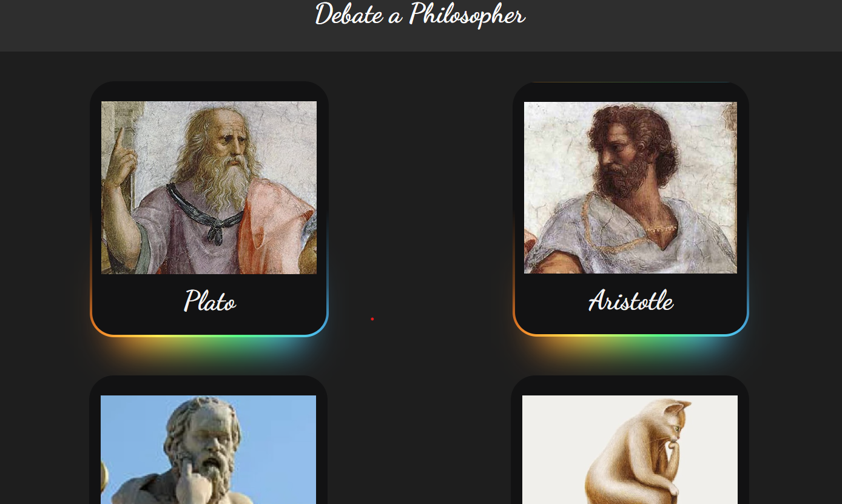The height and width of the screenshot is (504, 842).
Task: Select the Aristotle name label
Action: point(631,301)
